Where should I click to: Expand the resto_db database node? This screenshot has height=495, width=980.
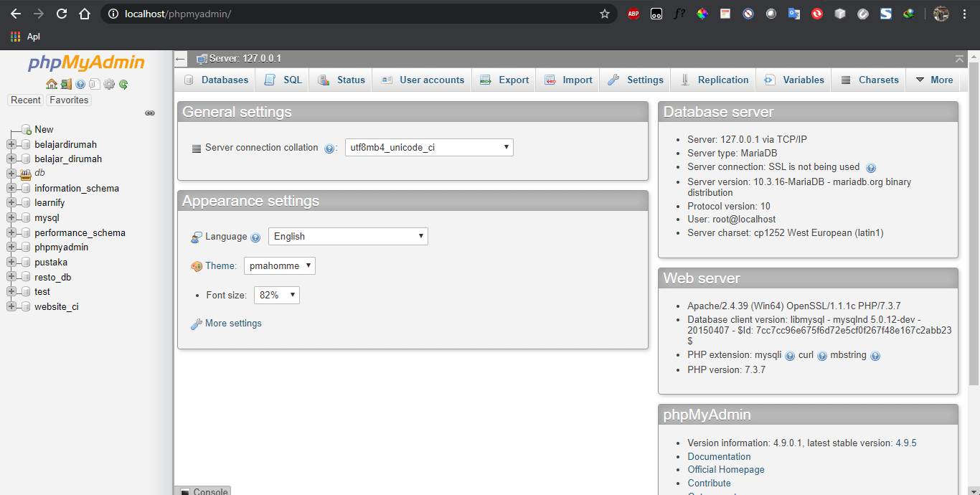pyautogui.click(x=11, y=277)
